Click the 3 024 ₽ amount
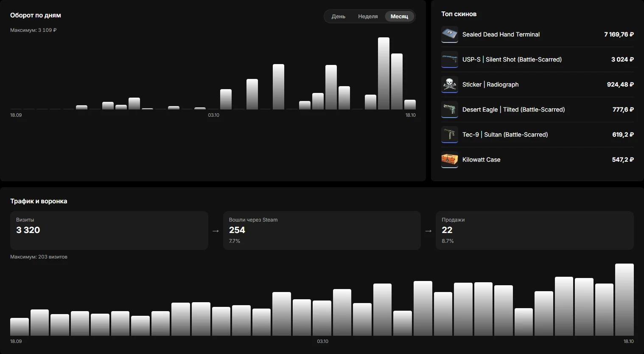The height and width of the screenshot is (354, 644). [x=622, y=59]
